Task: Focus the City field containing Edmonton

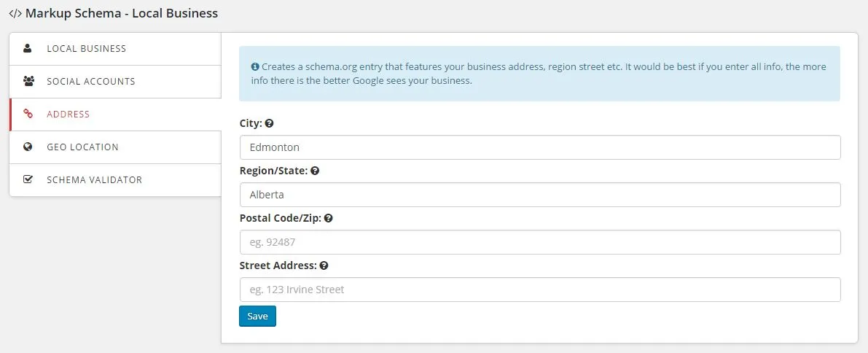Action: click(x=540, y=147)
